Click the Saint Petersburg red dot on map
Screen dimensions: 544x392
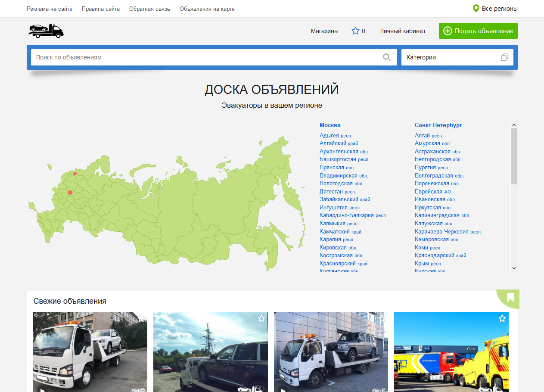[75, 174]
